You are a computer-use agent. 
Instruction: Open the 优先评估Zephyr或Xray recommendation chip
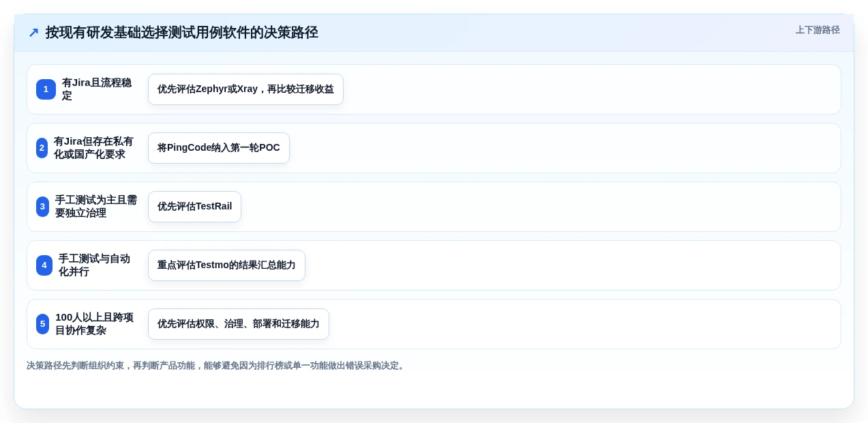[245, 89]
